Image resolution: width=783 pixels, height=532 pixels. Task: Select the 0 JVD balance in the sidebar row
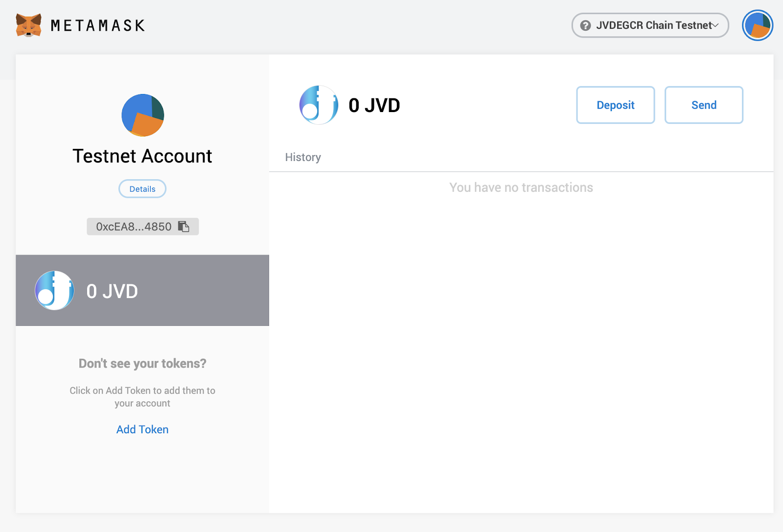click(x=112, y=291)
